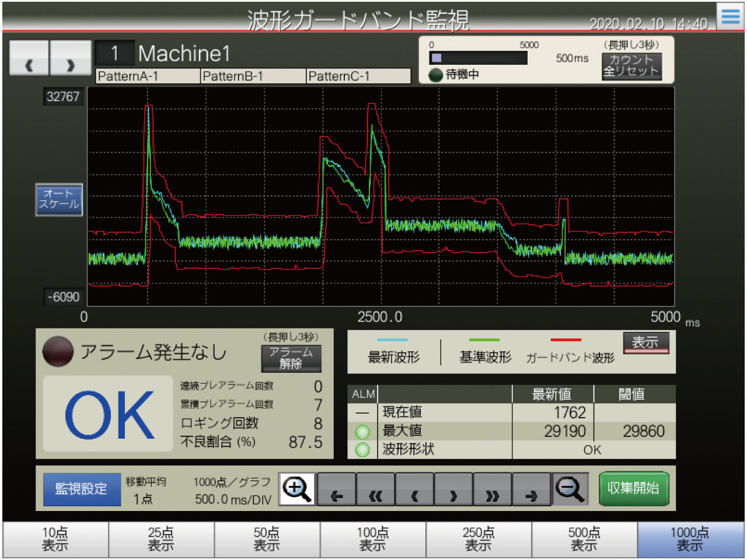This screenshot has width=747, height=560.
Task: Open 監視設定 monitoring settings
Action: coord(82,489)
